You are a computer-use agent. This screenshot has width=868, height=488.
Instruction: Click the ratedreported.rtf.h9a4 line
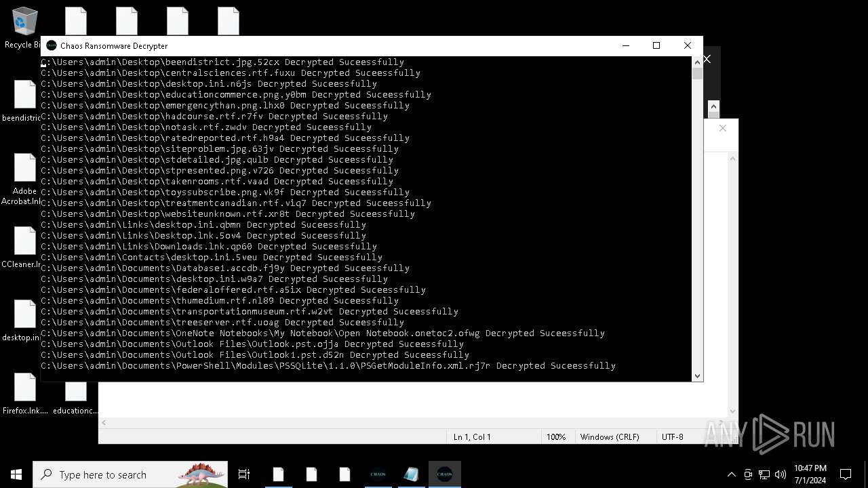[x=225, y=138]
